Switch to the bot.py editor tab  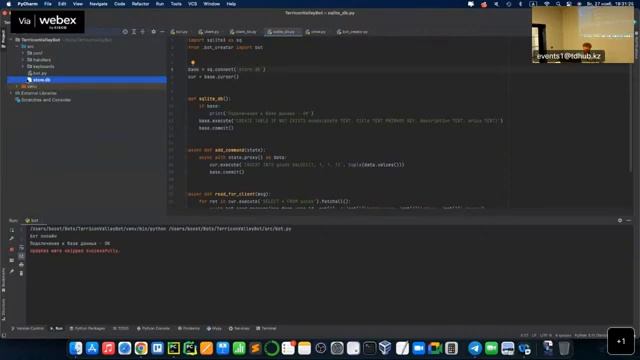point(179,31)
